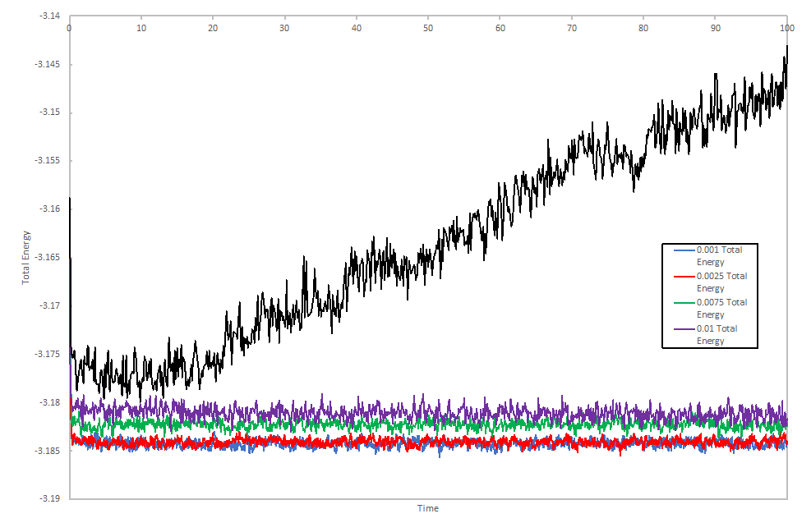Click the 60 tick label on time axis
This screenshot has height=532, width=811.
500,28
